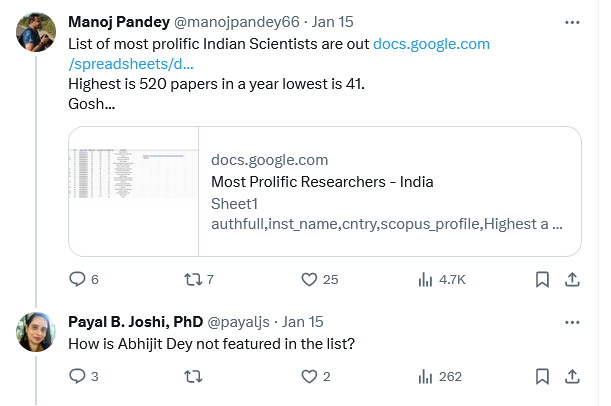Open more options on Manoj Pandey's tweet
611x406 pixels.
[572, 21]
